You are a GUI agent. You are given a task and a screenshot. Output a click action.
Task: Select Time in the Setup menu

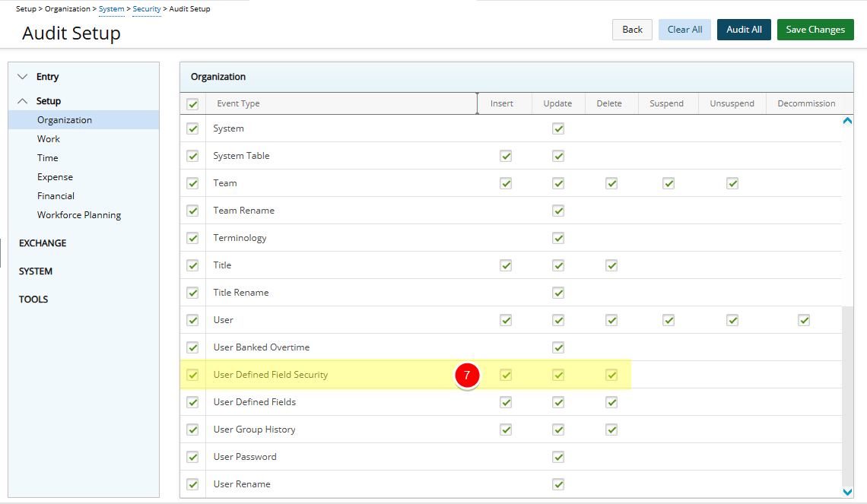click(48, 158)
